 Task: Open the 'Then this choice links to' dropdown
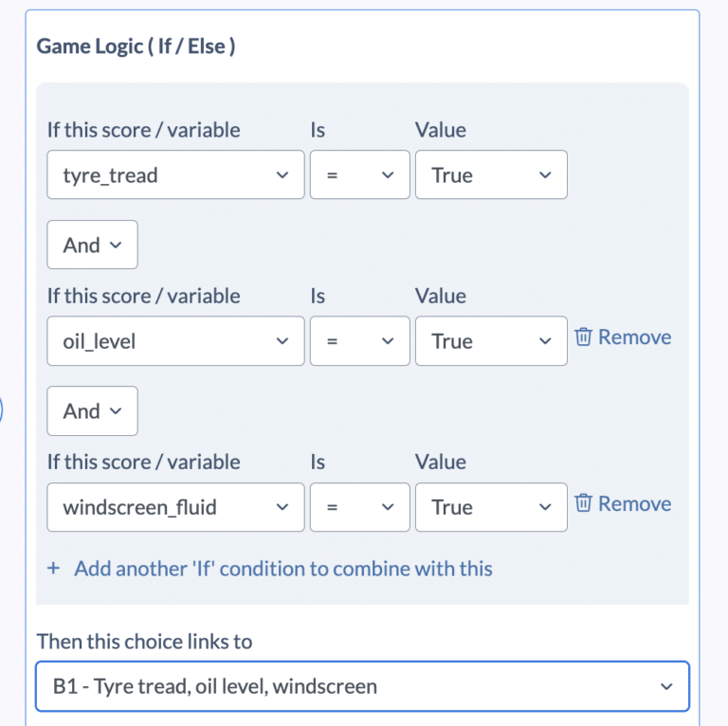pos(363,686)
